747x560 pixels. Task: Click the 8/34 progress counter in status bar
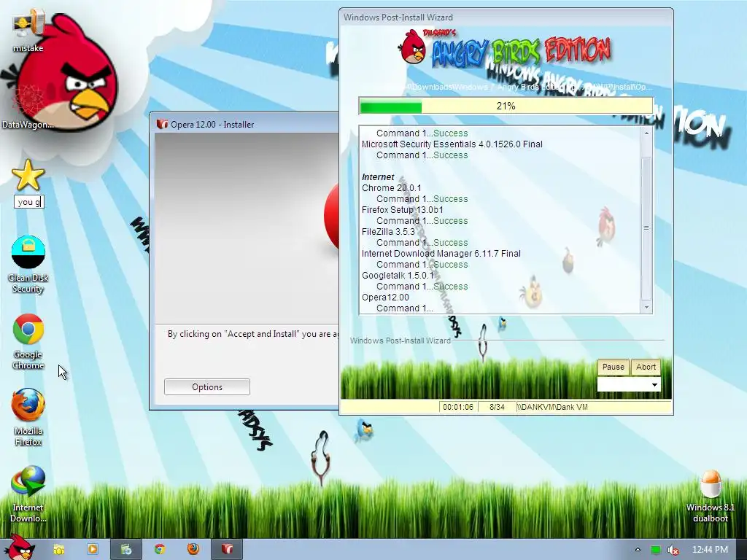[x=497, y=407]
